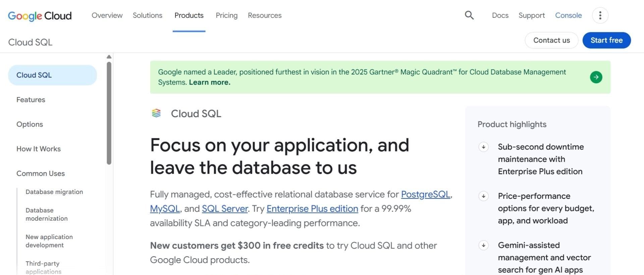Open Database migration sidebar entry
Image resolution: width=644 pixels, height=275 pixels.
coord(54,192)
